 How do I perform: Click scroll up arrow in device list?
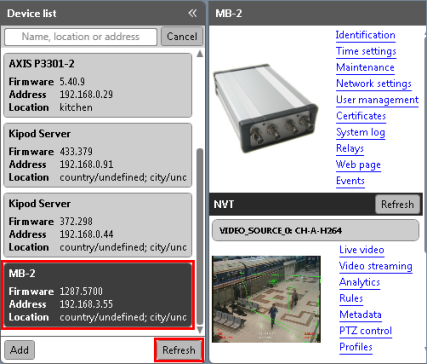[200, 54]
